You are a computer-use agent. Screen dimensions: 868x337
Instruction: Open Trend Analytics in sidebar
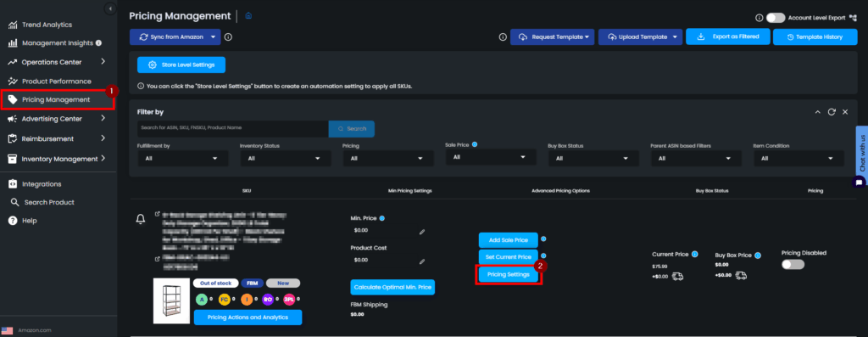[47, 25]
